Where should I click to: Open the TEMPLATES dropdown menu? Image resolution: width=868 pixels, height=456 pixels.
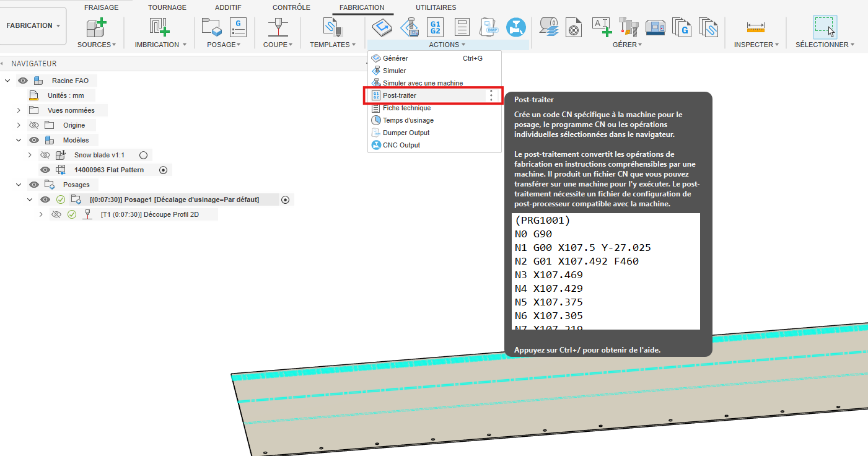(333, 45)
